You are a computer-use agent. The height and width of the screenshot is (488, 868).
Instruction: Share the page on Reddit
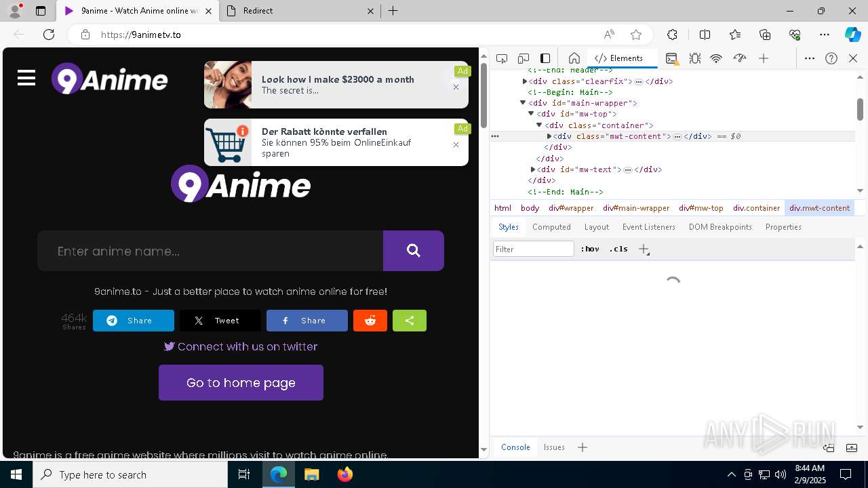[x=370, y=321]
